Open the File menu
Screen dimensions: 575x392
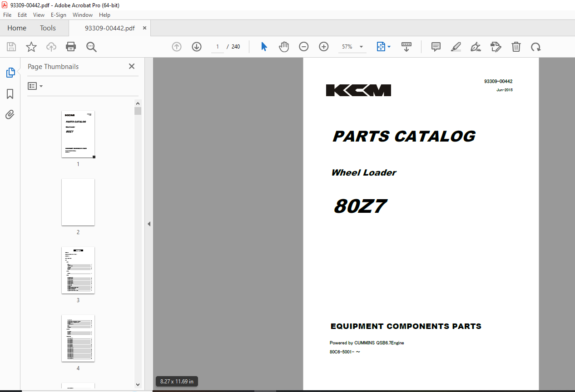(x=8, y=15)
